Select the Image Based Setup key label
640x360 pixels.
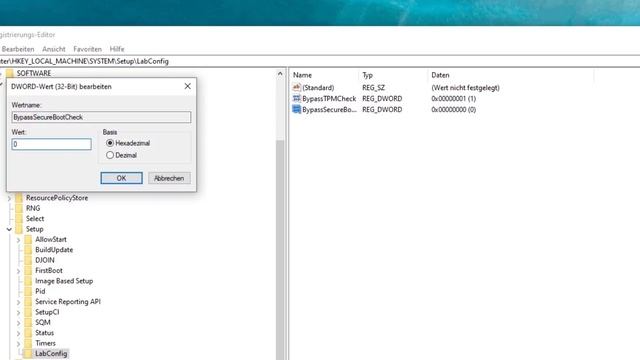(x=64, y=281)
